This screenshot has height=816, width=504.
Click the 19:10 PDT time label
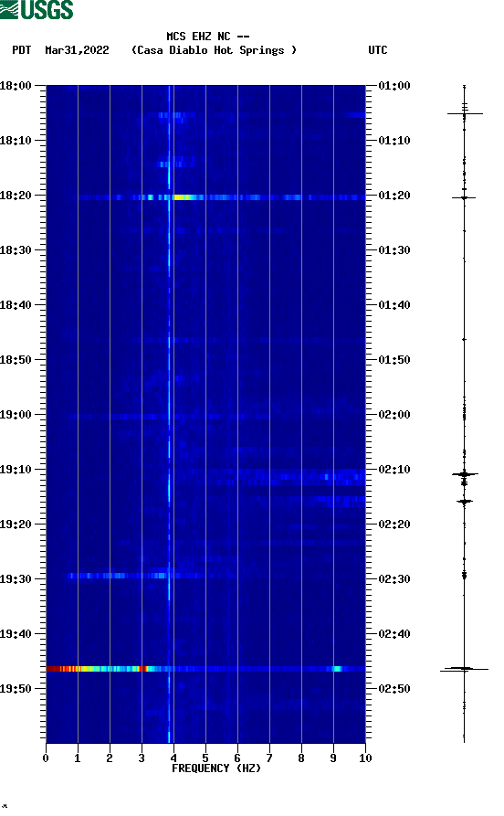click(16, 470)
